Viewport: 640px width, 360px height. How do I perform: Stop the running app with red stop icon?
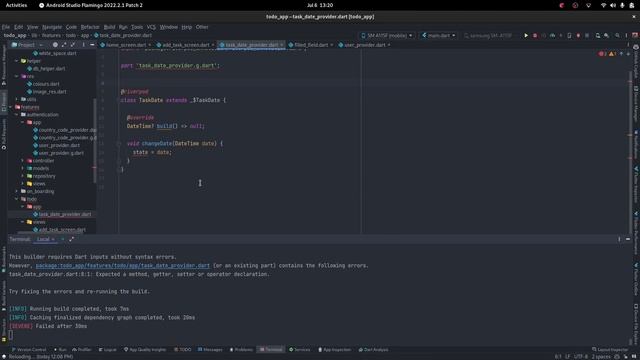pos(535,36)
